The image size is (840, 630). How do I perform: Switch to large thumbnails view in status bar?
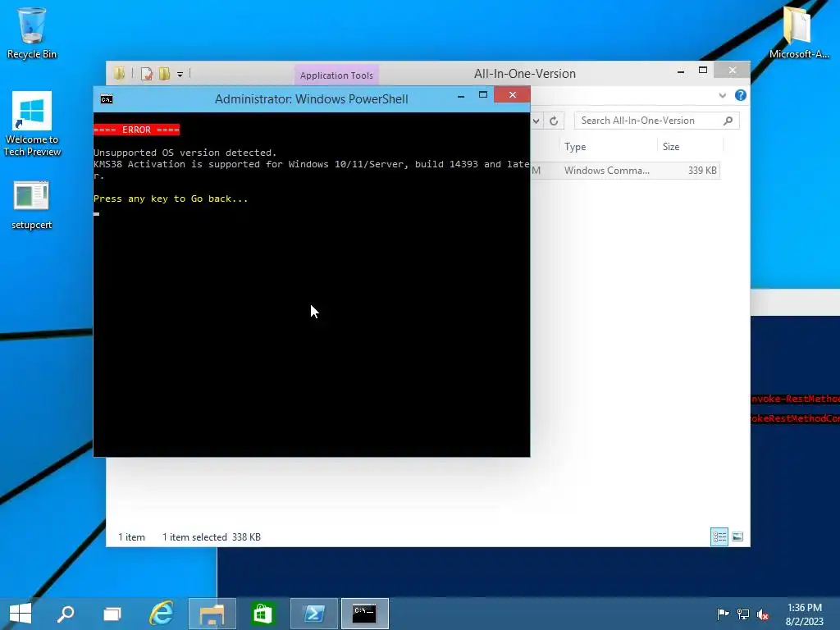pos(737,536)
